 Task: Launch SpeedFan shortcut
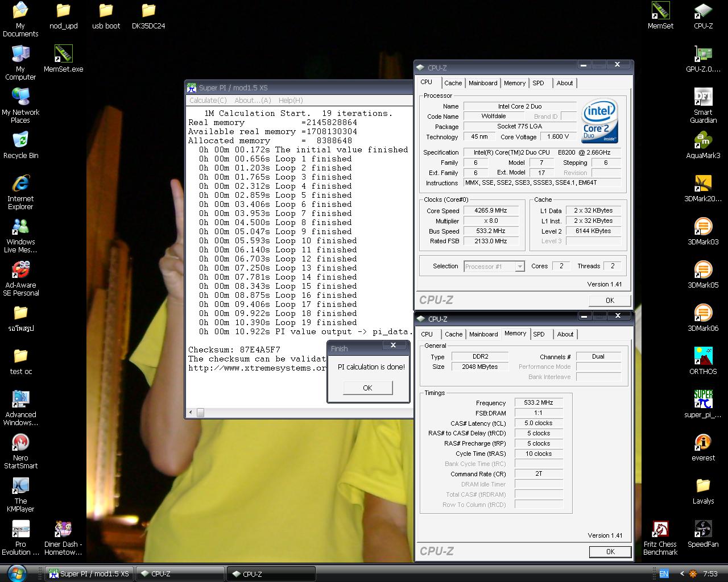pos(703,534)
